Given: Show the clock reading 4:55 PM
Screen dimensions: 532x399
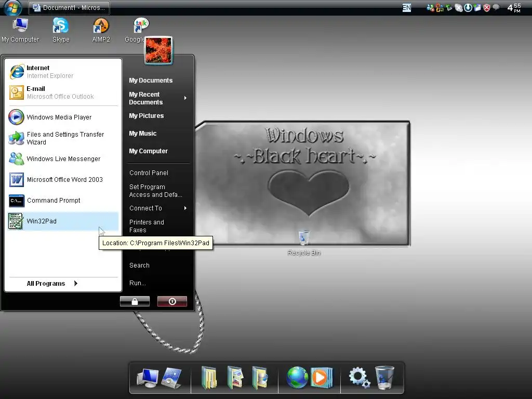Looking at the screenshot, I should (514, 7).
